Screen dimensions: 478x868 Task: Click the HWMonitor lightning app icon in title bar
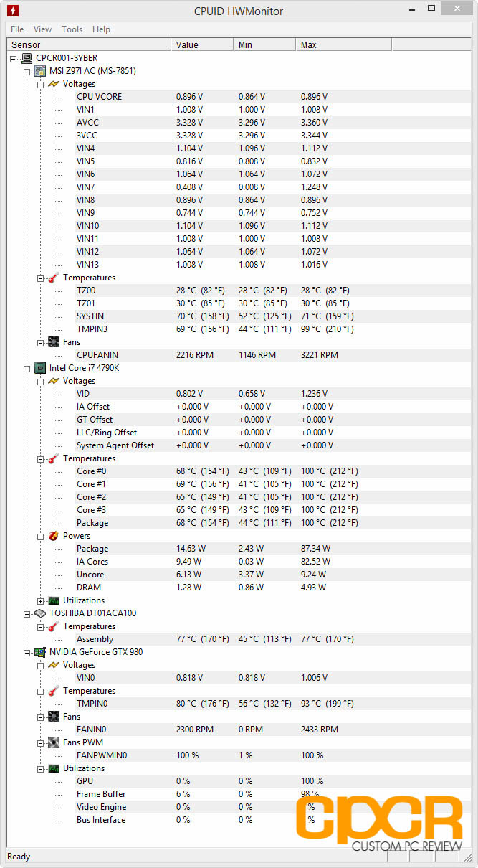pos(12,11)
